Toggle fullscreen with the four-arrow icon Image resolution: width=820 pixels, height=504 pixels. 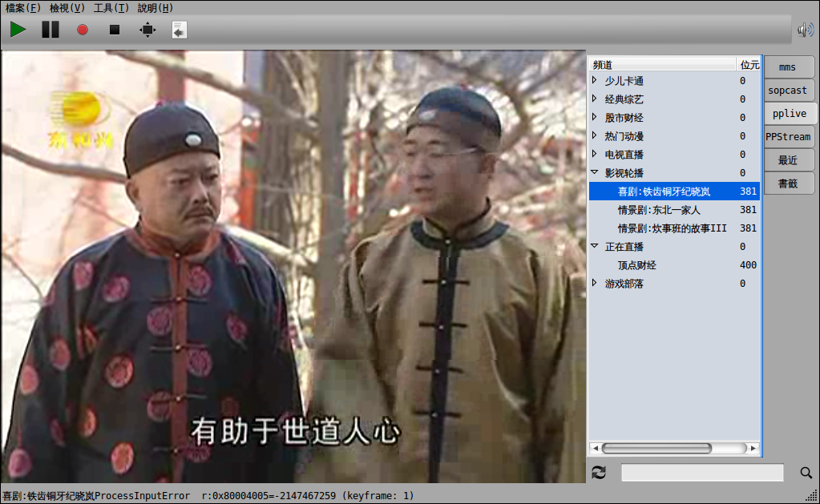point(147,30)
